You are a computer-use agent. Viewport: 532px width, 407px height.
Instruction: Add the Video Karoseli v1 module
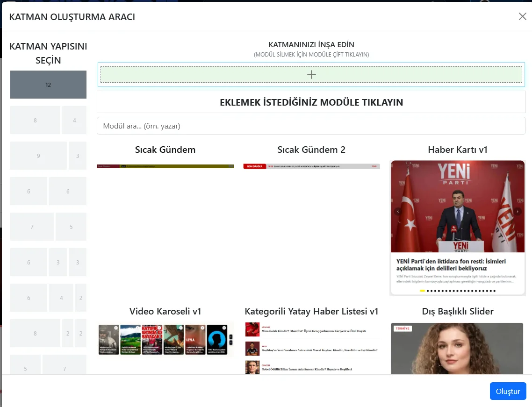[x=165, y=340]
